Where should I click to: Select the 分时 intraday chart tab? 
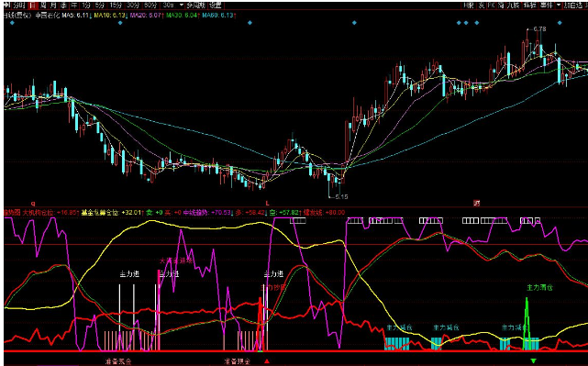click(x=19, y=6)
